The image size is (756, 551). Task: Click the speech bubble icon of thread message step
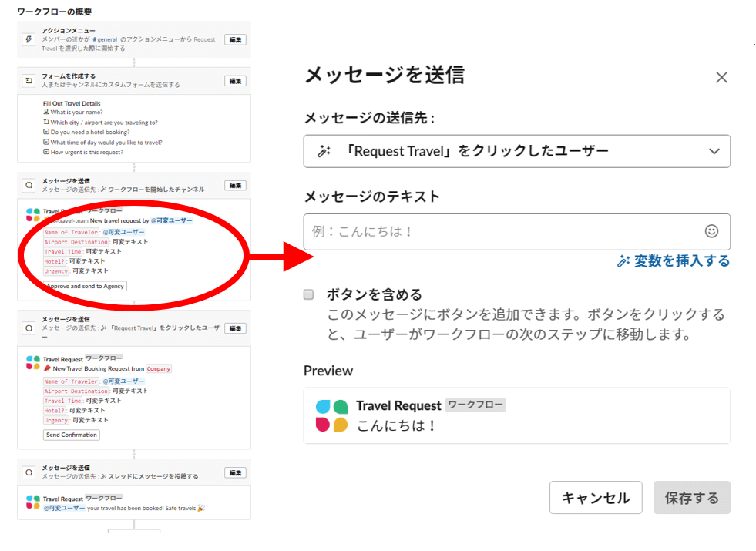pos(29,472)
